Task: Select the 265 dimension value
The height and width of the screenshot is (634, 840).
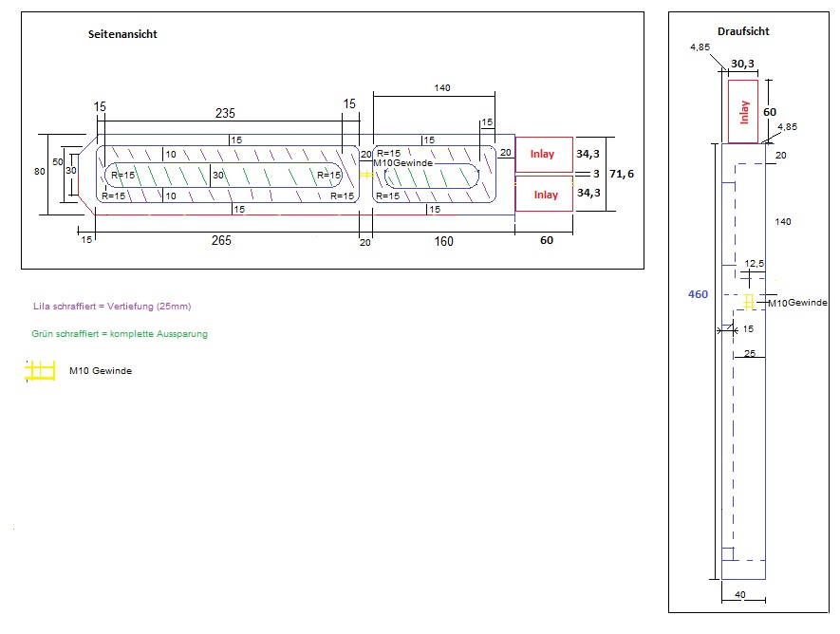Action: [x=221, y=241]
